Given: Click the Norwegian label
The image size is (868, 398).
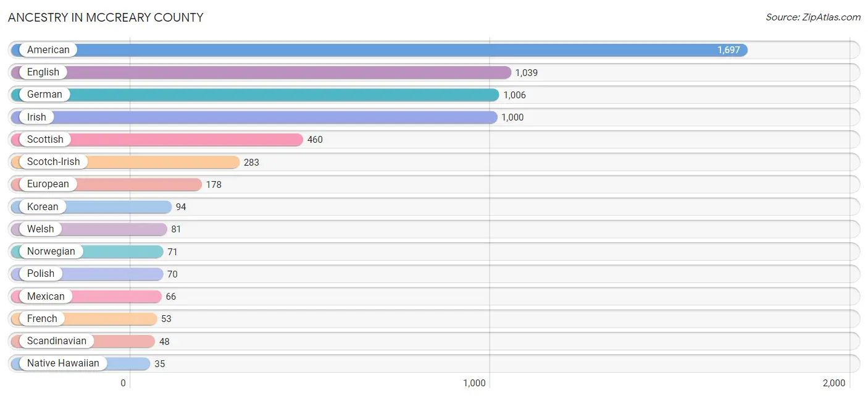Looking at the screenshot, I should click(x=51, y=251).
